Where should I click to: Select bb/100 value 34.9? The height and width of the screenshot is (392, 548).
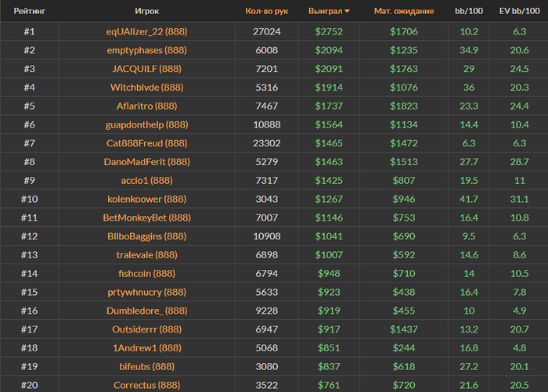(x=469, y=50)
